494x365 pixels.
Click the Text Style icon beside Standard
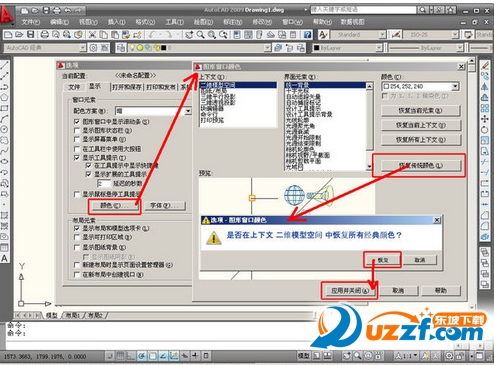323,35
